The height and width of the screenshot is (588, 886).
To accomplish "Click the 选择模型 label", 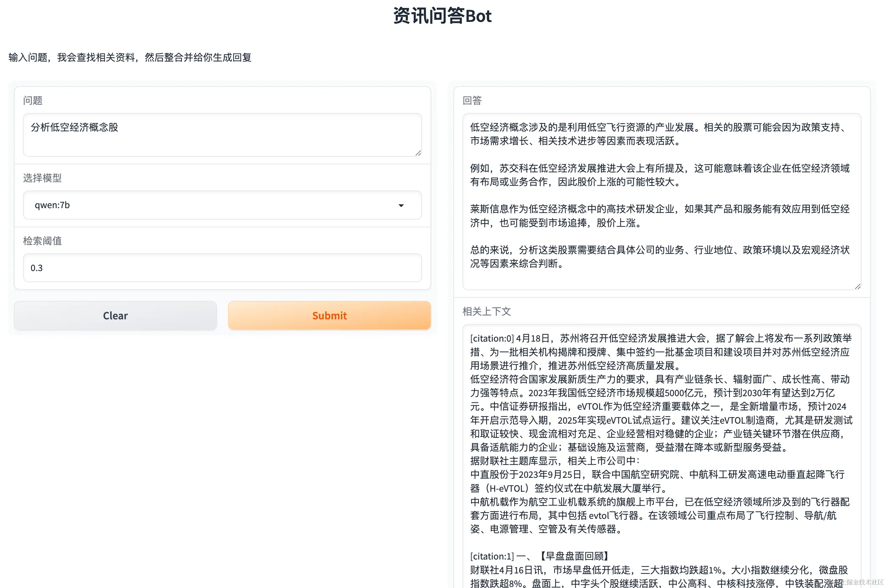I will point(42,178).
